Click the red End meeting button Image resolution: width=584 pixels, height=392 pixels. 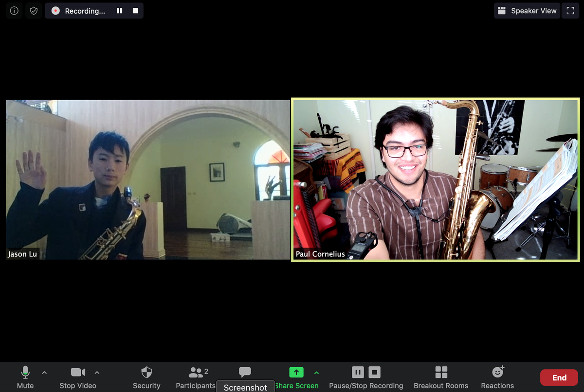click(x=559, y=377)
